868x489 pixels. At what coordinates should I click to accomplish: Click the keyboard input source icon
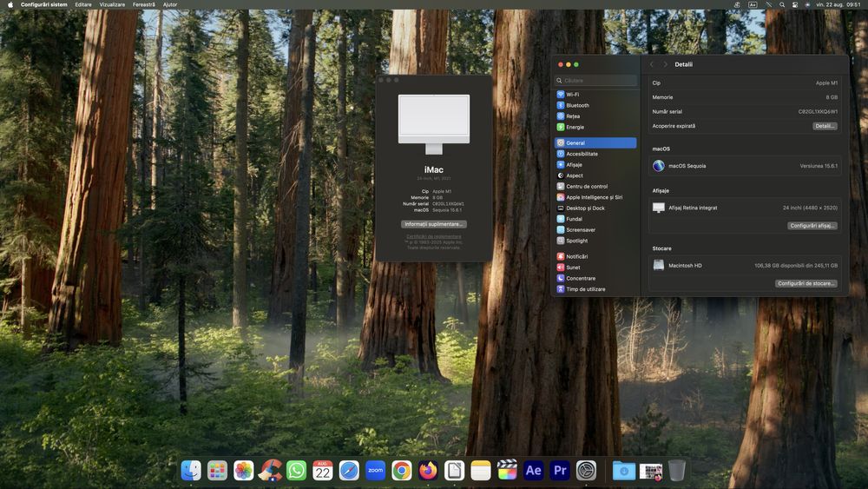[753, 4]
